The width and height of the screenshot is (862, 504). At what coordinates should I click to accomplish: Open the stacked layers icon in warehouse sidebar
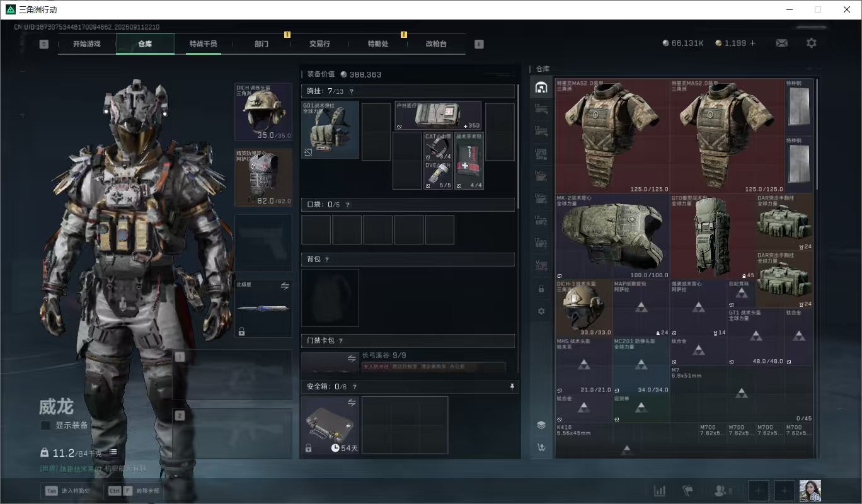point(541,425)
